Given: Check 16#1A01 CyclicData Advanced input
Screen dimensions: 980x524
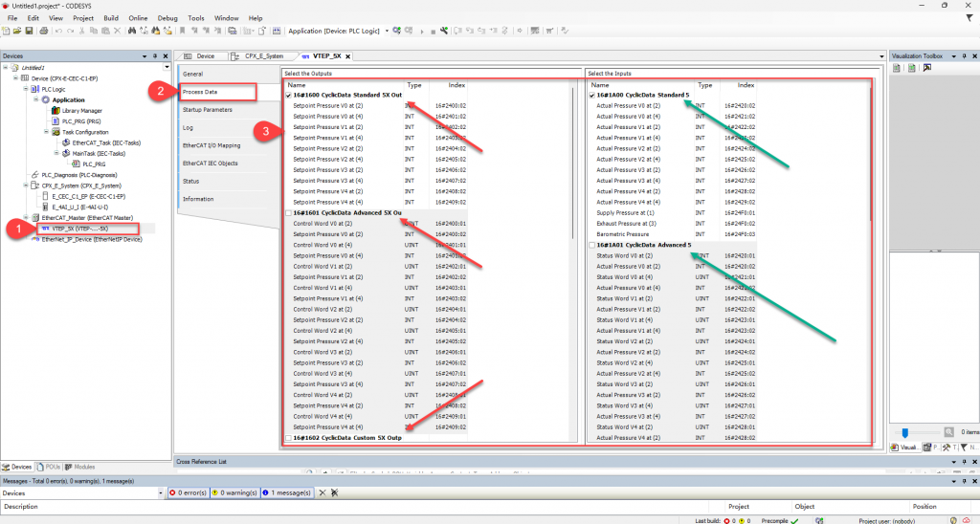Looking at the screenshot, I should pyautogui.click(x=591, y=246).
